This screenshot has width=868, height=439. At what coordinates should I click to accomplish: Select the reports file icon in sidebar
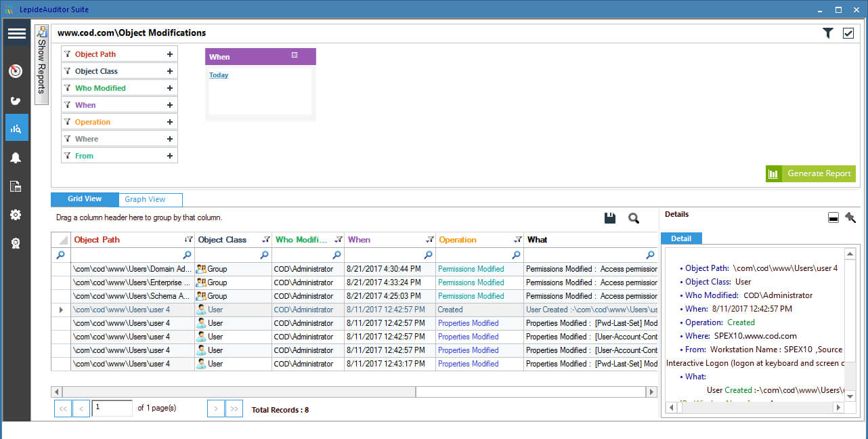pos(16,186)
